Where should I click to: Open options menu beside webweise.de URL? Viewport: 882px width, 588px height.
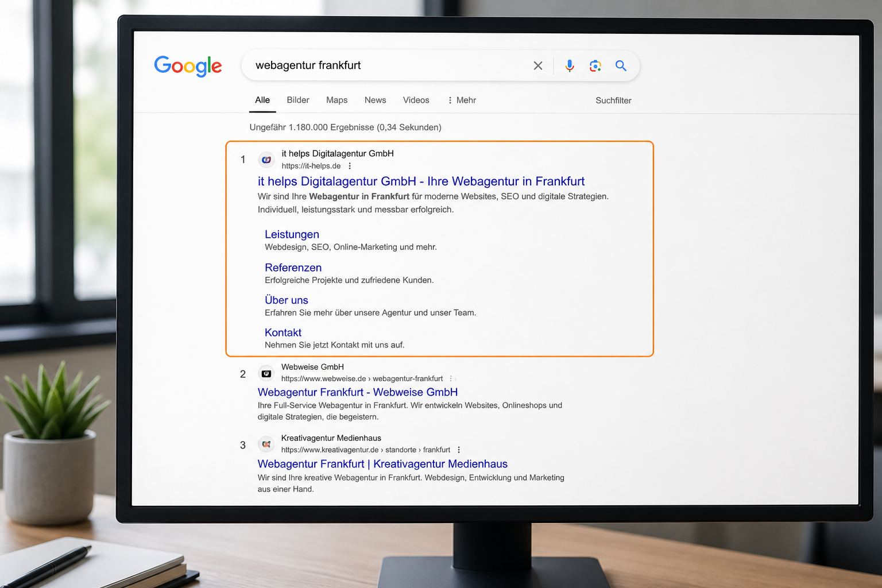point(451,379)
